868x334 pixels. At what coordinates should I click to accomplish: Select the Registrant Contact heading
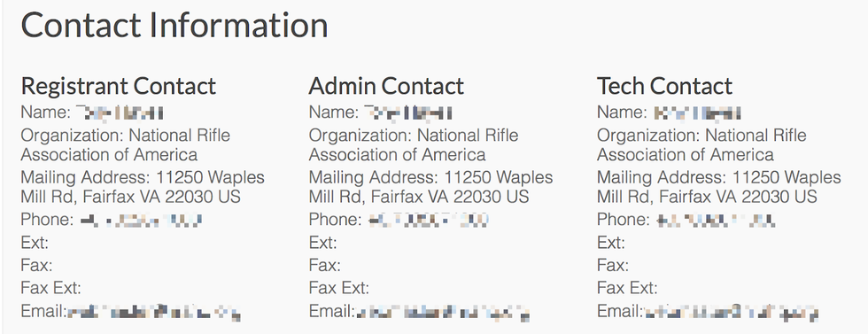[119, 86]
